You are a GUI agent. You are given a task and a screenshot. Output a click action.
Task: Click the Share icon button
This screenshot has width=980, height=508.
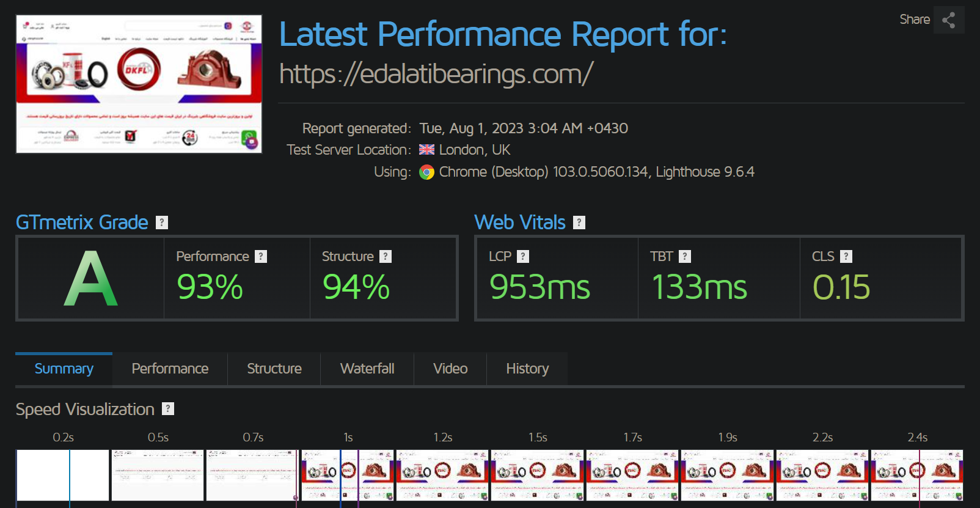948,20
